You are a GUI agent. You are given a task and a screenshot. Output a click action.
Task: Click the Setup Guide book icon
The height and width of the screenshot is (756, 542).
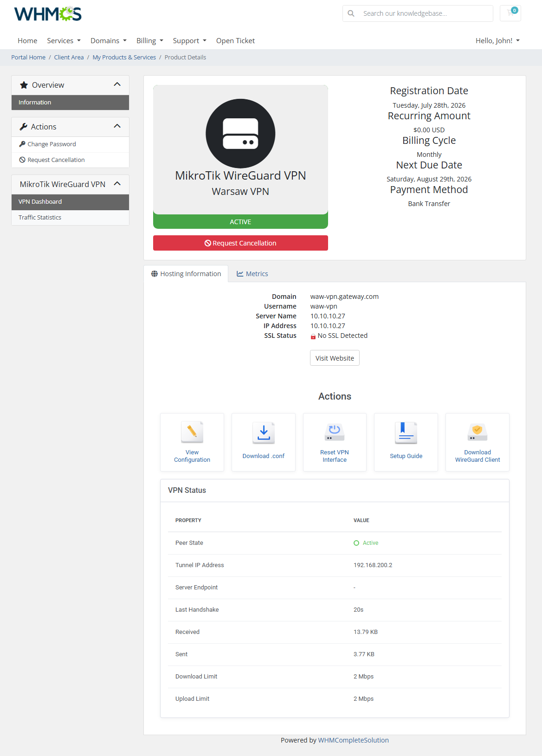coord(406,432)
